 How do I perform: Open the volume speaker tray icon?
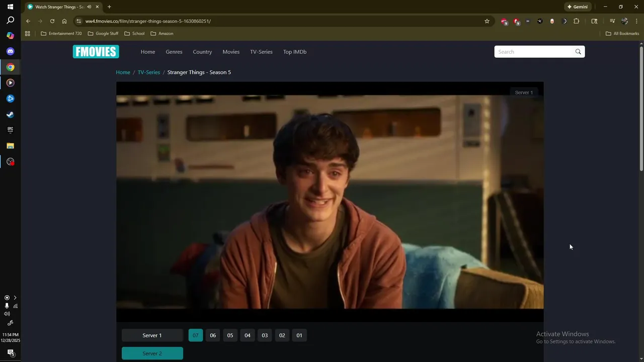(7, 314)
